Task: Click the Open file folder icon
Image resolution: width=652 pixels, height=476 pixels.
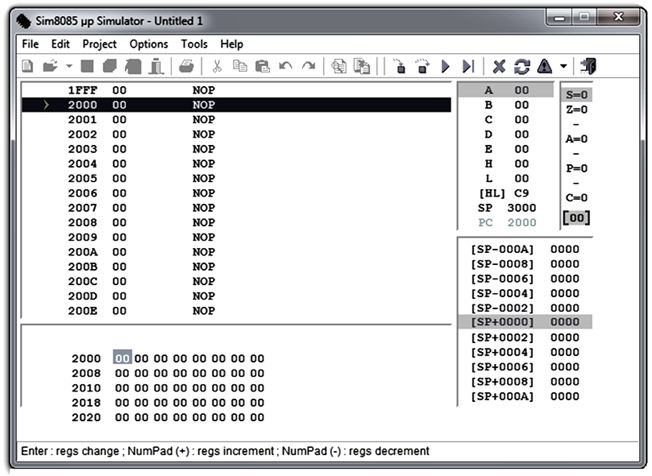Action: (50, 66)
